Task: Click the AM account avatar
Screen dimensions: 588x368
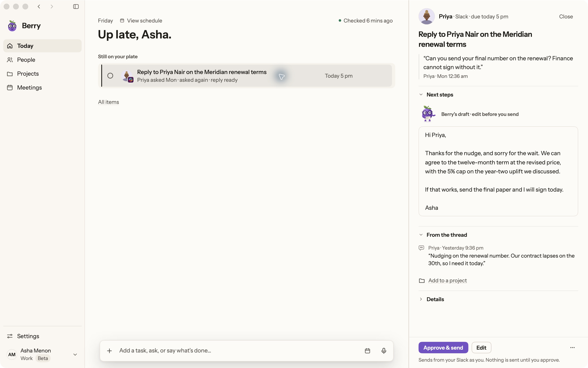Action: click(12, 354)
